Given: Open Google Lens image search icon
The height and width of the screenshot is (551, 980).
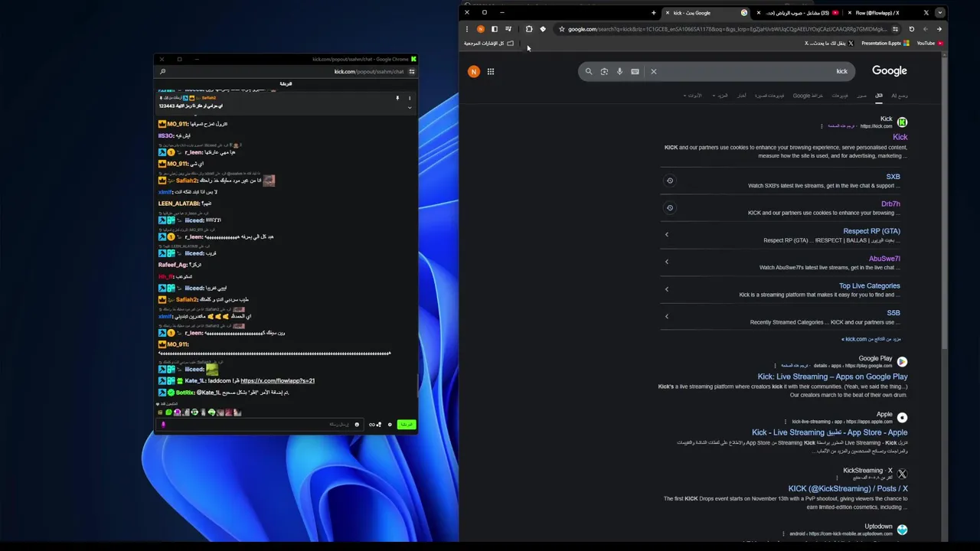Looking at the screenshot, I should click(x=604, y=71).
